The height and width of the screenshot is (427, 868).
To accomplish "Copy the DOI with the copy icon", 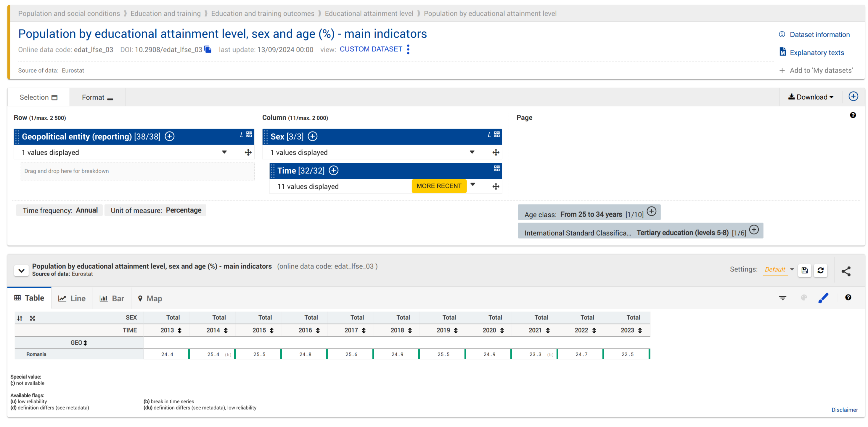I will coord(208,49).
